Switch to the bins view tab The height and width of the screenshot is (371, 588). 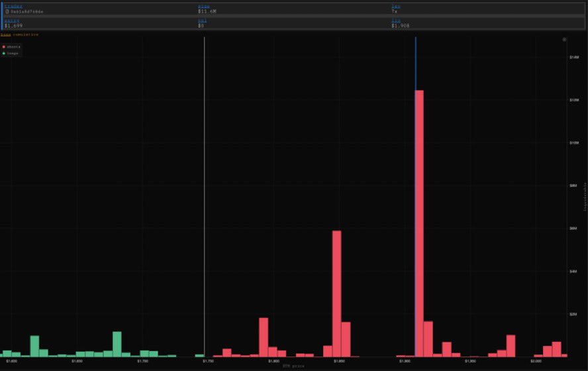(x=5, y=34)
